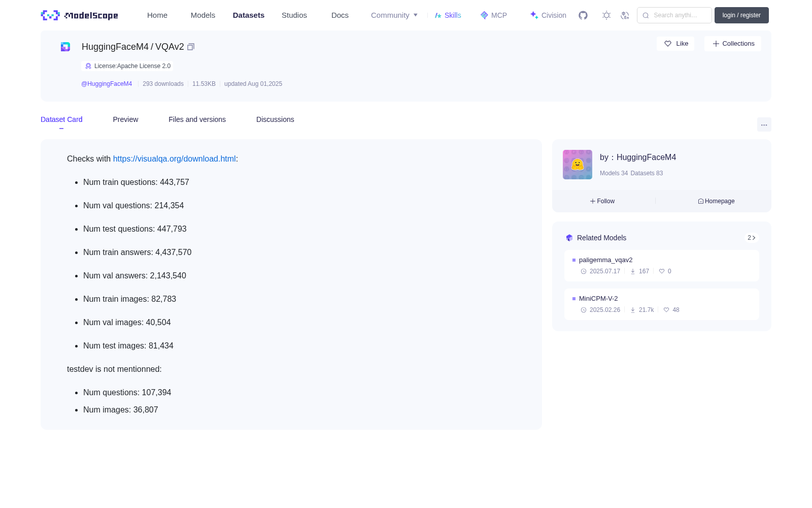Click the login / register button
This screenshot has height=508, width=812.
[x=741, y=15]
